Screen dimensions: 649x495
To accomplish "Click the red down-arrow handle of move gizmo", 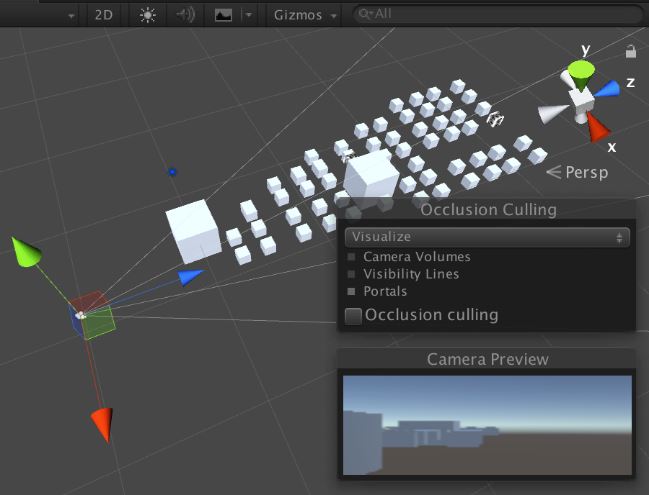I will tap(101, 421).
